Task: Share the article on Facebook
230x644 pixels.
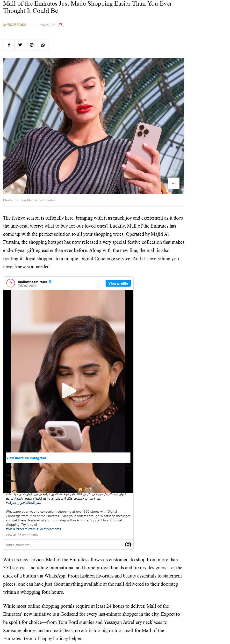Action: (9, 45)
